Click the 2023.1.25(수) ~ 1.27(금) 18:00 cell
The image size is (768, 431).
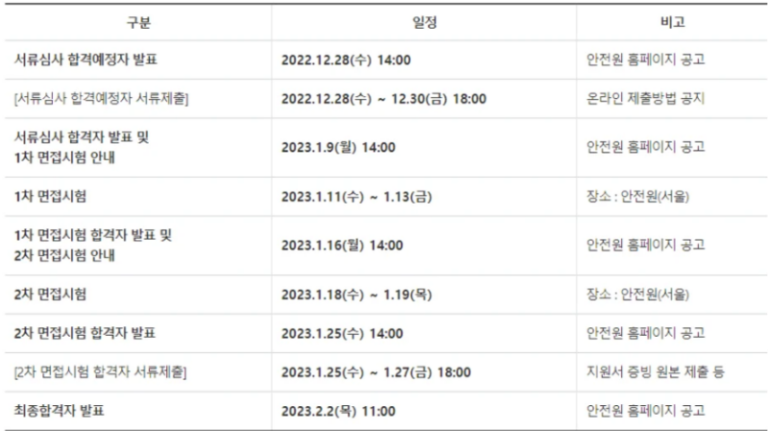(376, 372)
